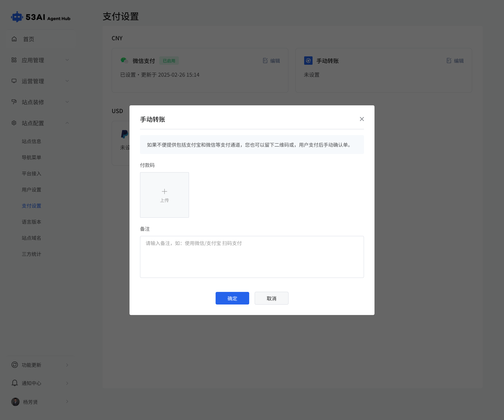Click the WeChat Pay icon
Viewport: 504px width, 420px height.
click(124, 61)
